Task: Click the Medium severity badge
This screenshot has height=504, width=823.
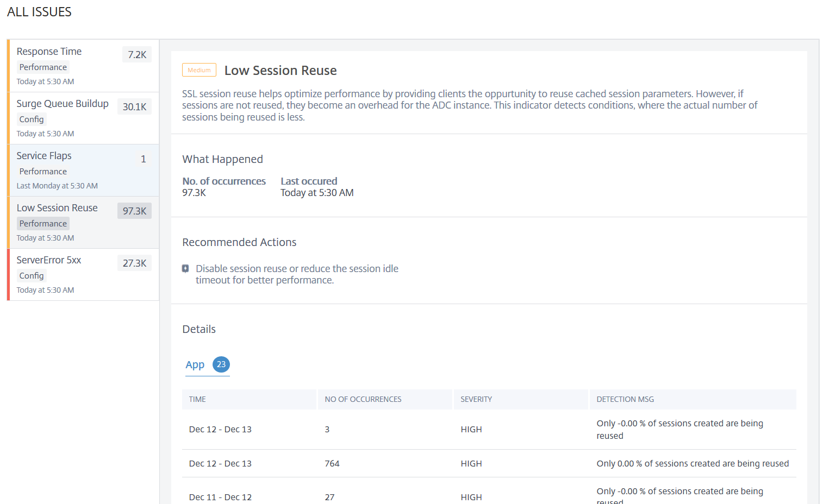Action: (199, 70)
